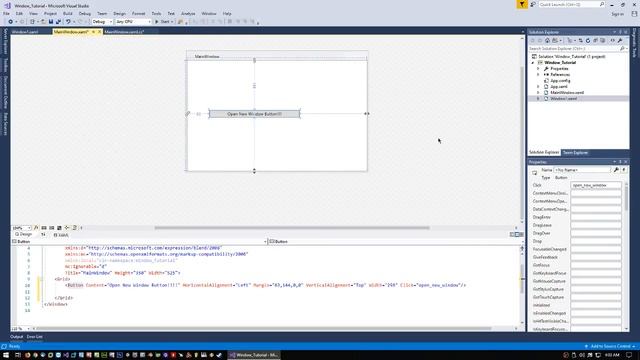Select the Open New Window Button in designer
The height and width of the screenshot is (360, 640).
pyautogui.click(x=254, y=114)
